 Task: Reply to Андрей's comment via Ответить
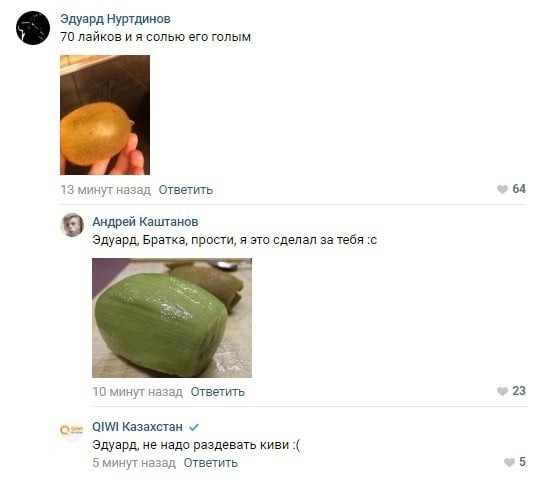(x=218, y=392)
